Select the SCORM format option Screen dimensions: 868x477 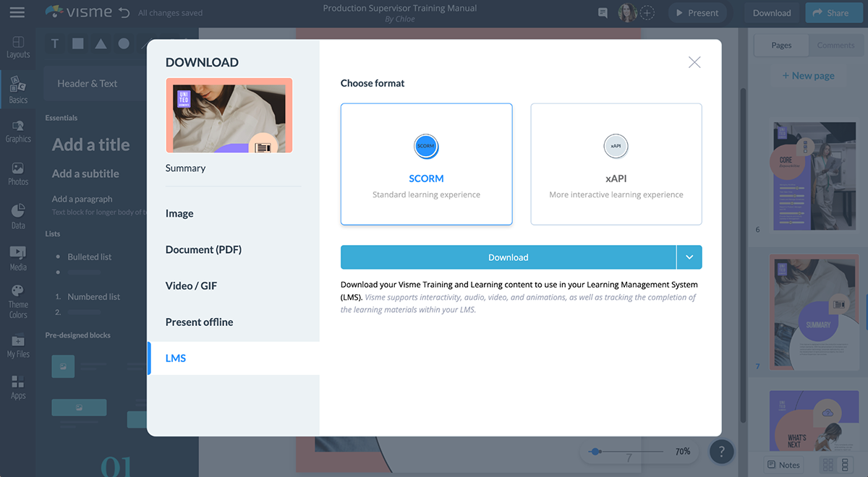pos(426,164)
